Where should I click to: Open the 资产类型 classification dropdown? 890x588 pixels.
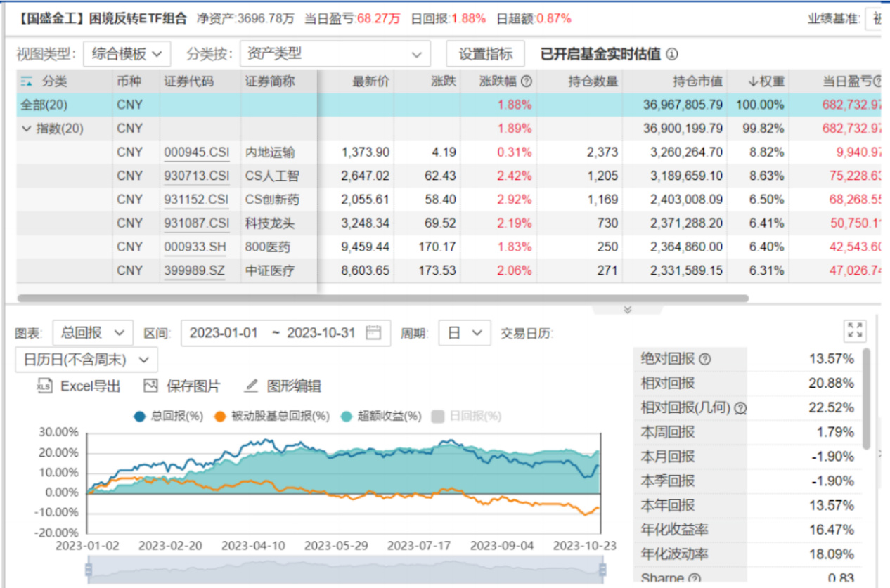(335, 53)
